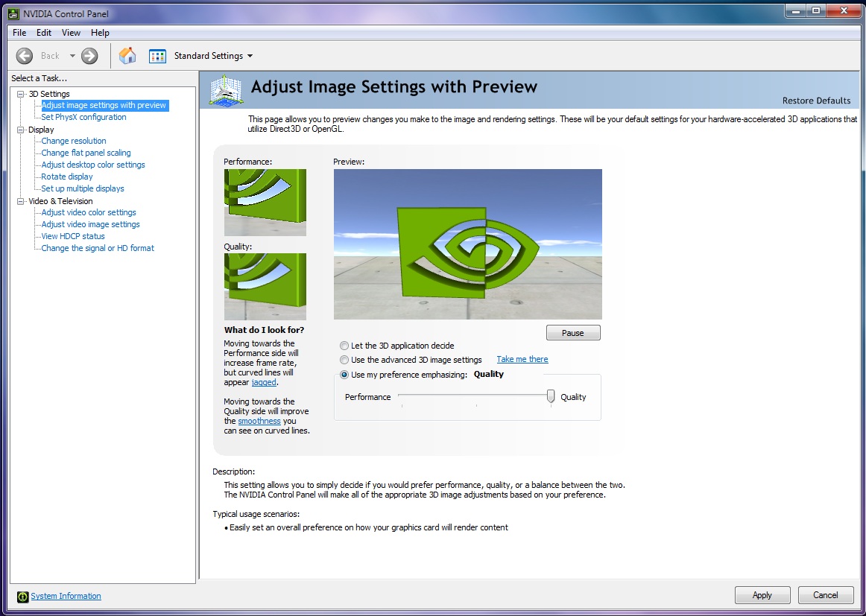Click the Performance example thumbnail

coord(265,203)
